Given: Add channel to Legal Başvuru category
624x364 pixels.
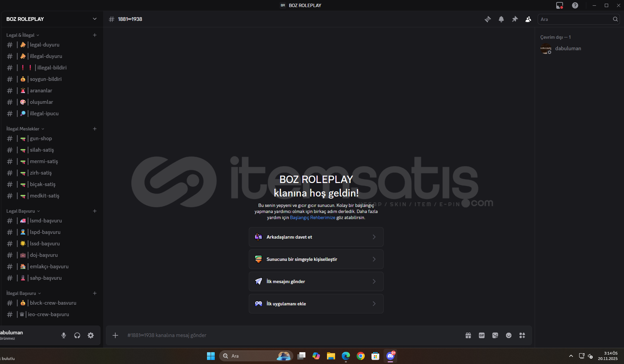Looking at the screenshot, I should 95,211.
